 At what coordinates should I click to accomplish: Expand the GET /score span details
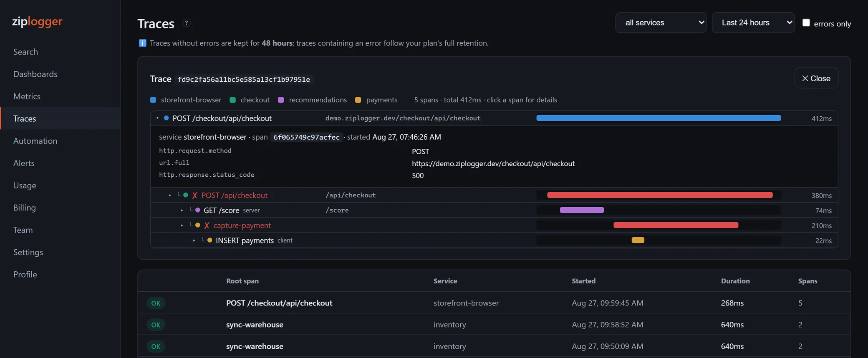182,210
